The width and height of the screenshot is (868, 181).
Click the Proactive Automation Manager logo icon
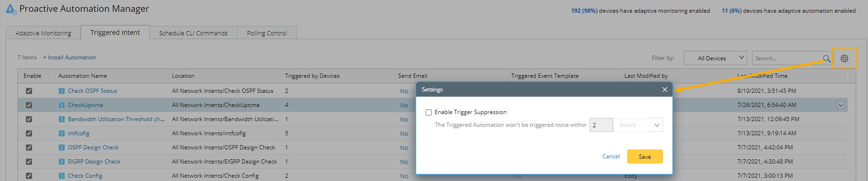(11, 9)
